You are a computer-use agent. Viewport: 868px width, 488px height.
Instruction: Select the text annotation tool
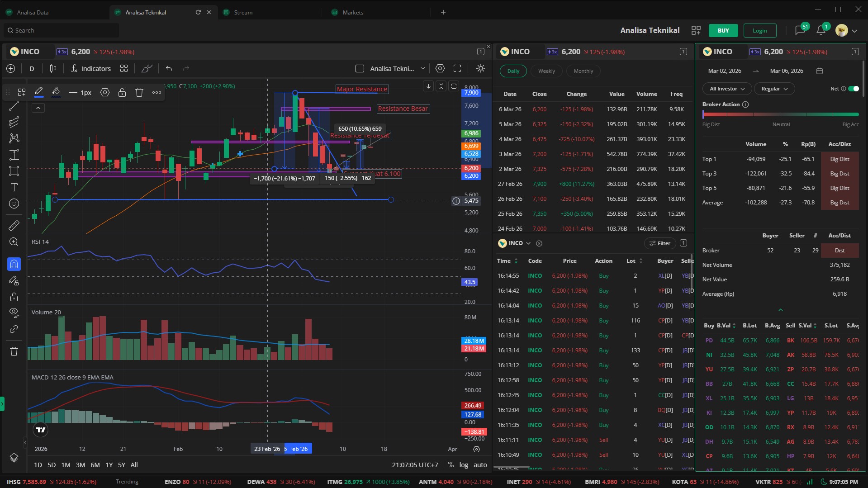tap(14, 187)
